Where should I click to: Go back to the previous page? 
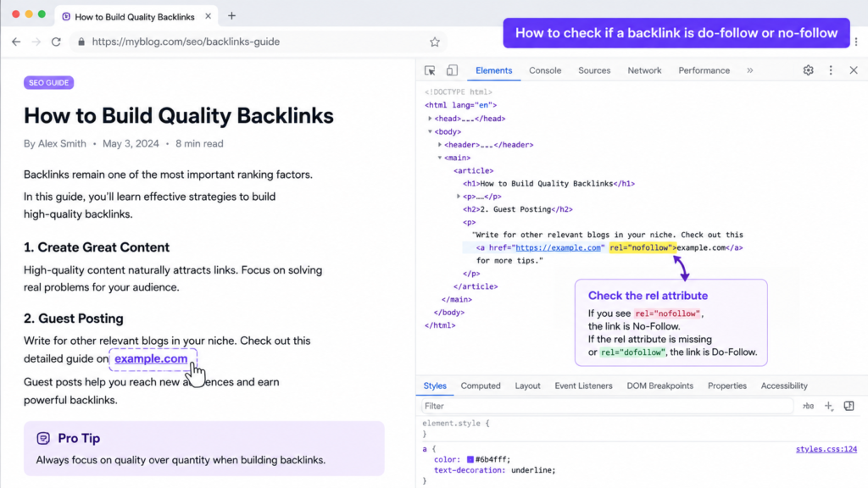pyautogui.click(x=16, y=42)
